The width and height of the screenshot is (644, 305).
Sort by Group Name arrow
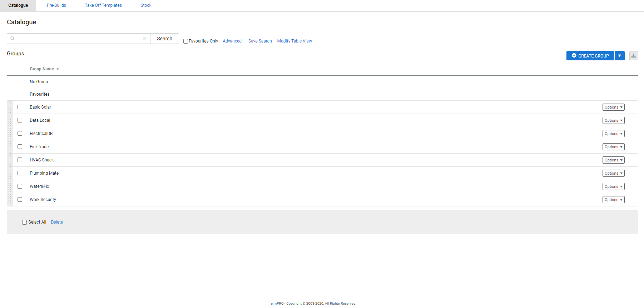[58, 69]
